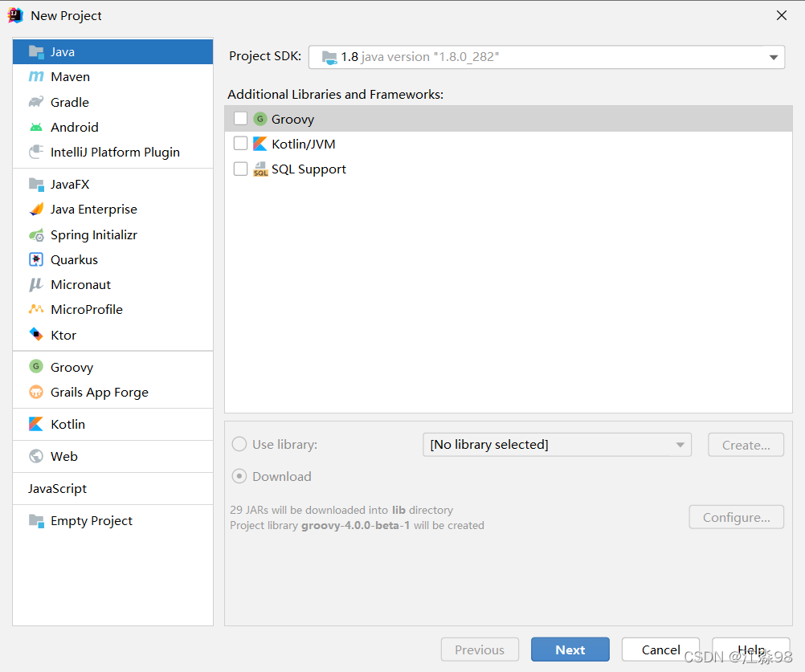
Task: Select the SQL Support label in frameworks list
Action: pos(309,169)
